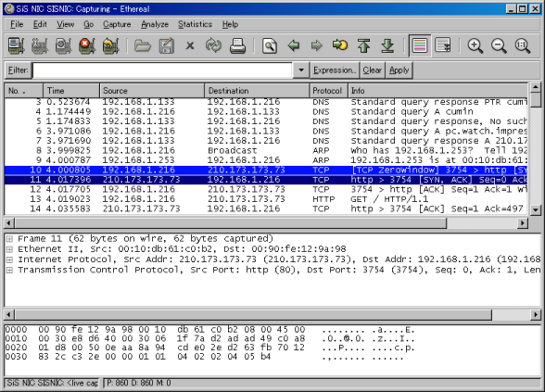Open the Statistics menu

(x=195, y=24)
